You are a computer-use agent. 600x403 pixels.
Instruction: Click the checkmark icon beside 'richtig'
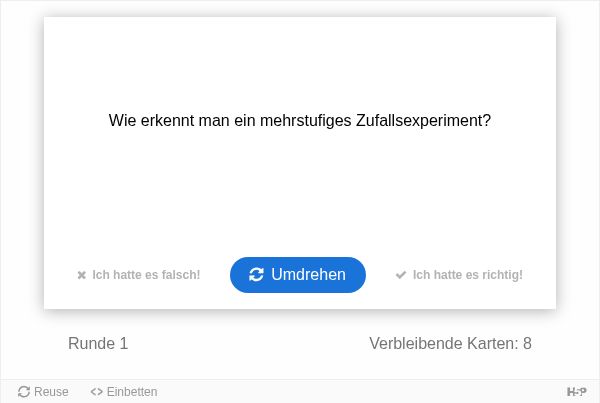pyautogui.click(x=401, y=274)
